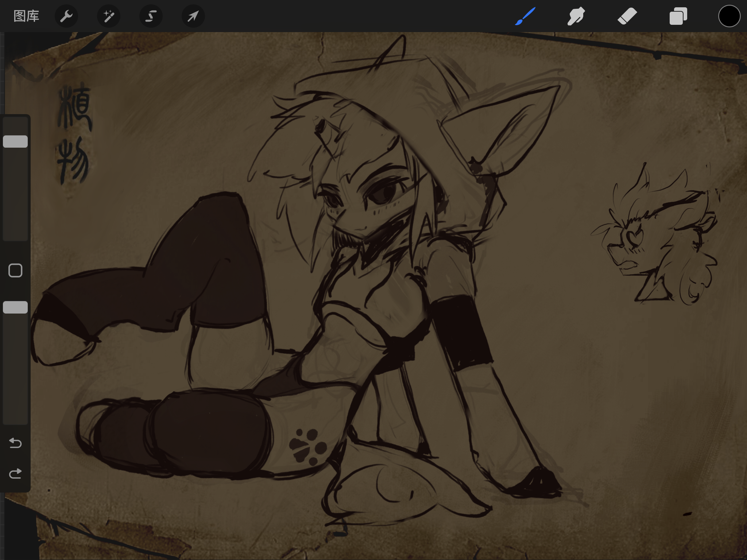Open the black color picker
747x560 pixels.
729,16
